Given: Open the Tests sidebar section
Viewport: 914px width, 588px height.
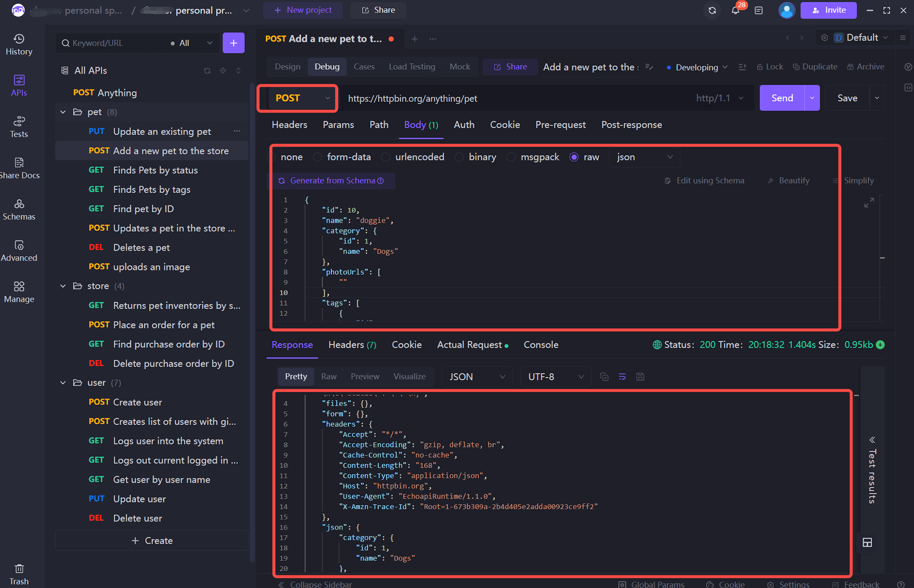Looking at the screenshot, I should [19, 127].
